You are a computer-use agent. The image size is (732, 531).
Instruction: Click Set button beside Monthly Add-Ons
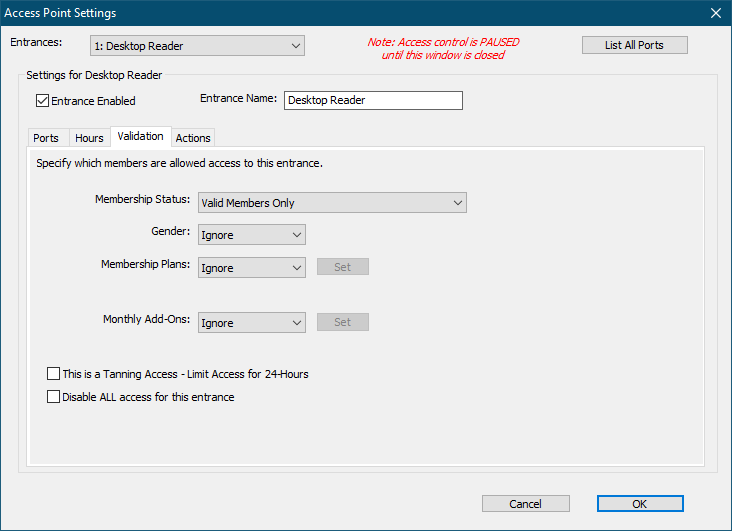coord(343,322)
